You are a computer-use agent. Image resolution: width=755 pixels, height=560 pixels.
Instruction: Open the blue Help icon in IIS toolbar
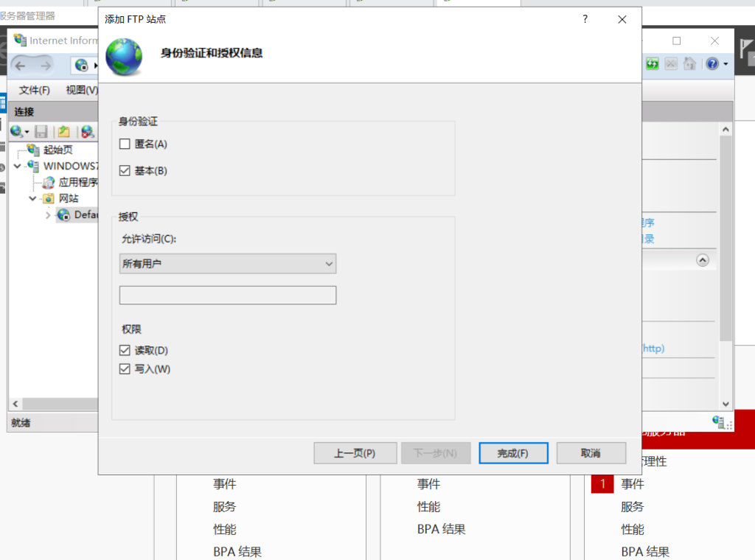(x=712, y=64)
